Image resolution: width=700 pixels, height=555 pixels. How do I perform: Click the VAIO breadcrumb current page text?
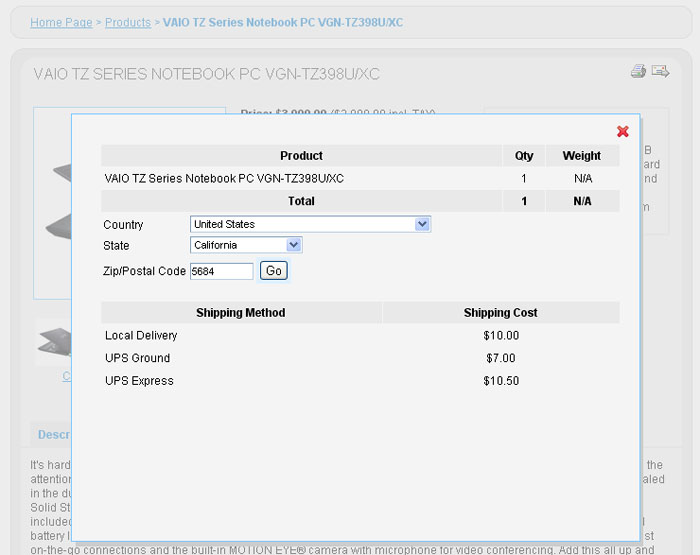[283, 22]
